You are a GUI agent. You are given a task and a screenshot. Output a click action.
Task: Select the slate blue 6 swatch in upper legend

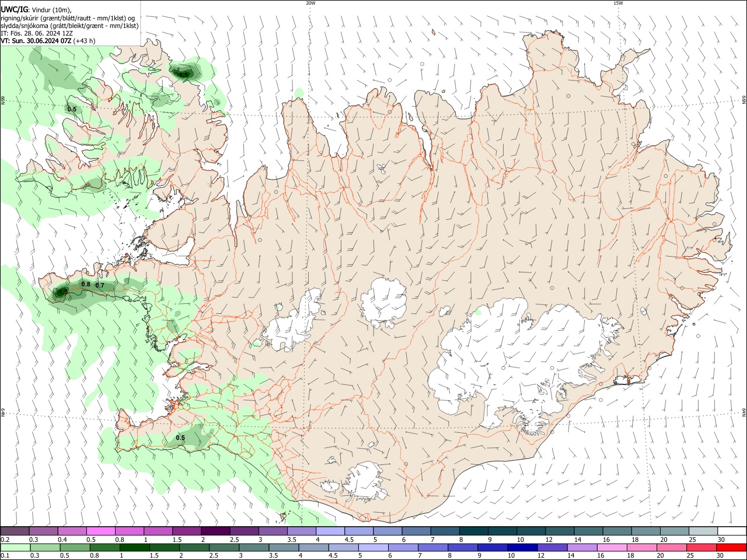point(416,531)
